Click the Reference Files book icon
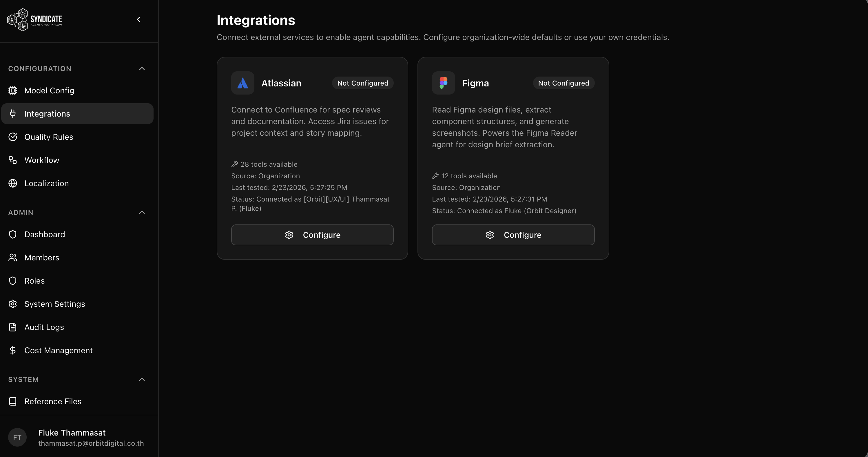868x457 pixels. click(13, 401)
